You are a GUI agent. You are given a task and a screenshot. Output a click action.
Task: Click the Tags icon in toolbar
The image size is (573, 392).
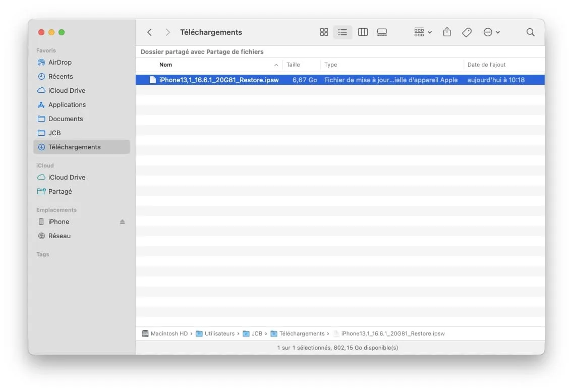coord(467,32)
